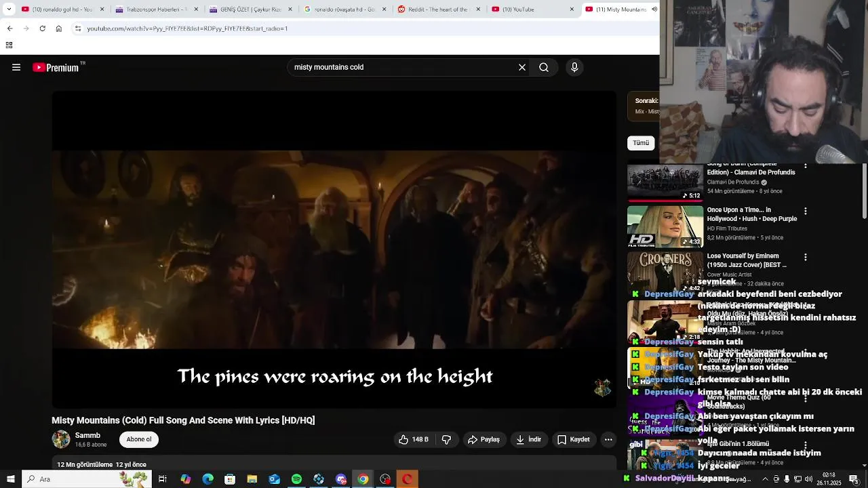Go back in browser history
The image size is (868, 488).
[x=9, y=28]
